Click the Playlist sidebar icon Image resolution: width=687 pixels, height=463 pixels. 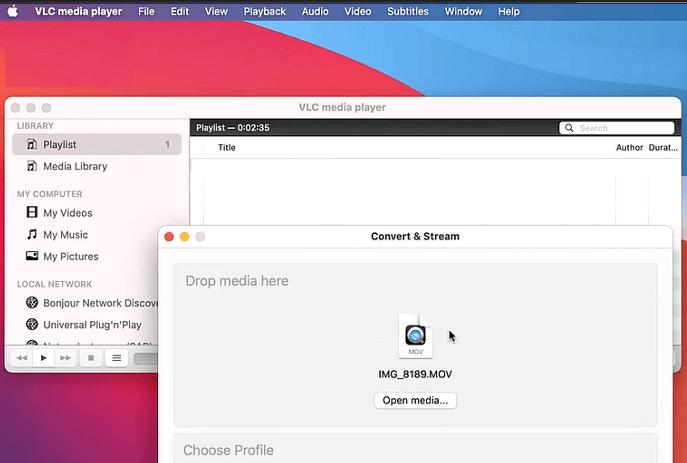32,144
